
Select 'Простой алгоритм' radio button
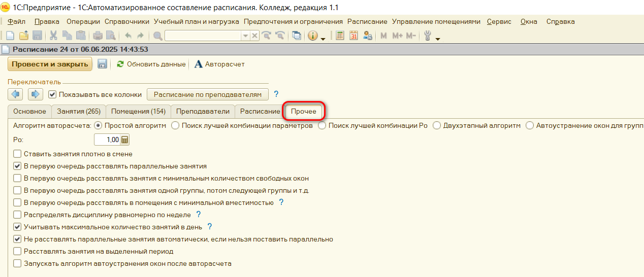99,125
